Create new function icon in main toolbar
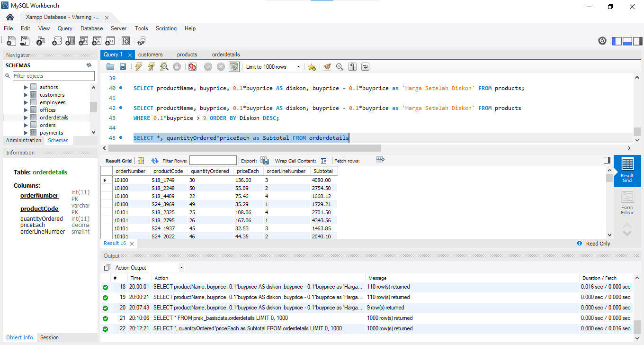644x345 pixels. tap(110, 41)
